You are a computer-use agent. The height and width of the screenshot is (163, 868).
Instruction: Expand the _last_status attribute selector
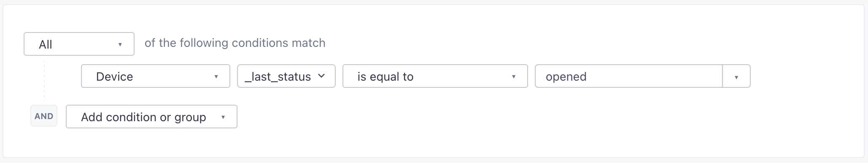[286, 76]
